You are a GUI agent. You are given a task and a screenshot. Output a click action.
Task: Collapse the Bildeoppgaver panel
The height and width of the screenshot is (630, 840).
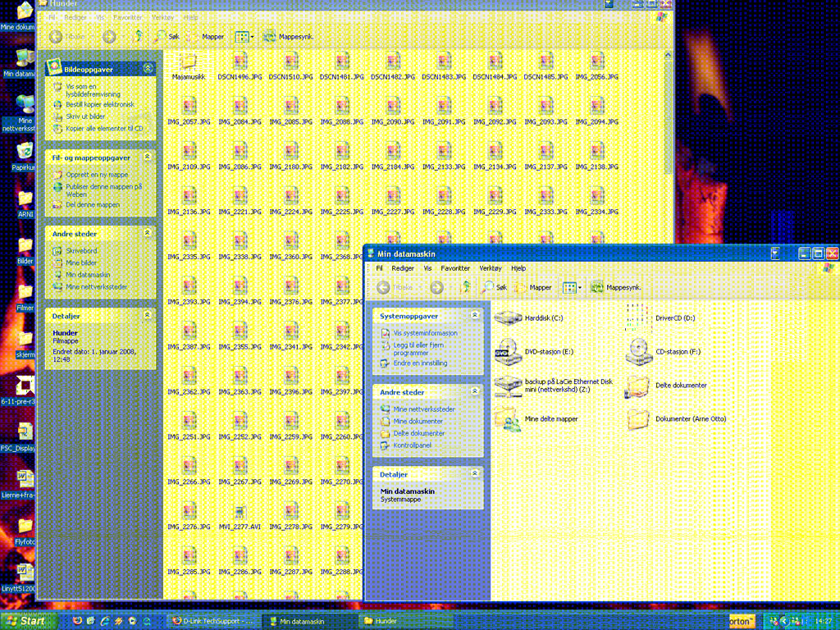click(x=148, y=69)
